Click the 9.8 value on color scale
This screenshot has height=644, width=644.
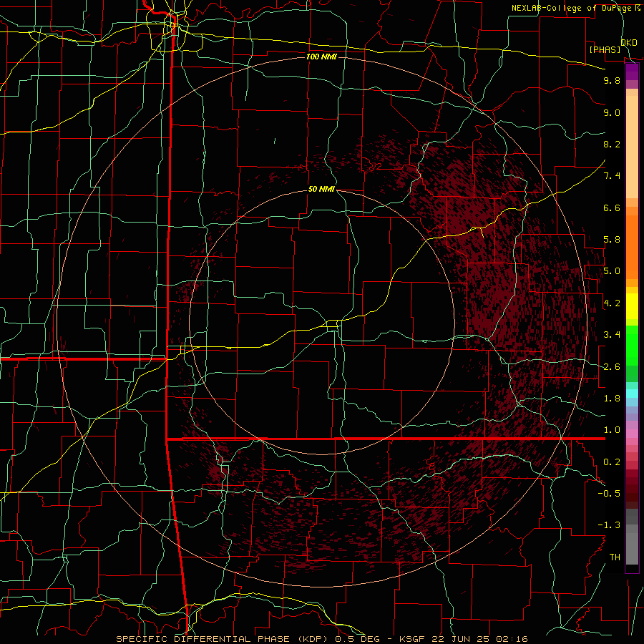tap(612, 80)
